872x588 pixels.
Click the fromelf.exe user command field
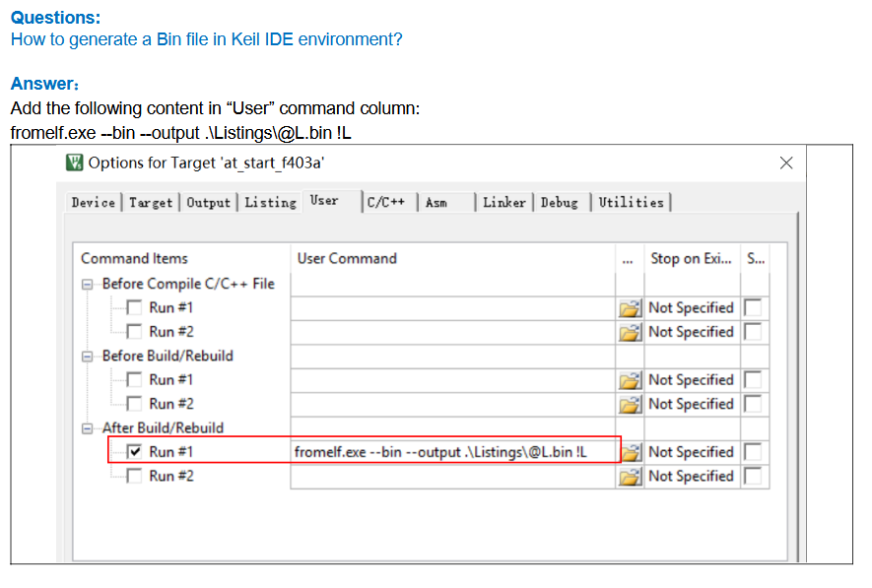[x=453, y=452]
